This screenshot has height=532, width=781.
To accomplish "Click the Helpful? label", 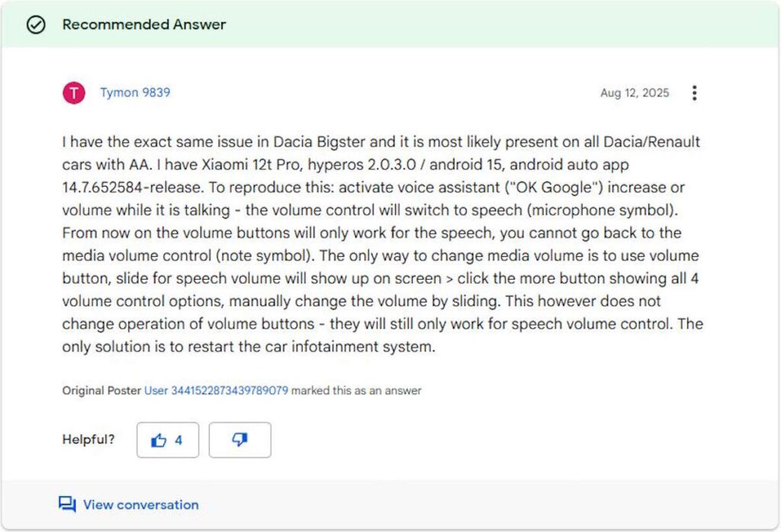I will click(88, 440).
